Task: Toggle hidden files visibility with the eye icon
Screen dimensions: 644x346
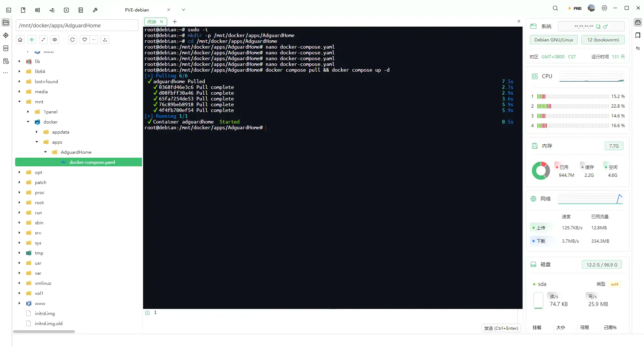Action: click(54, 40)
